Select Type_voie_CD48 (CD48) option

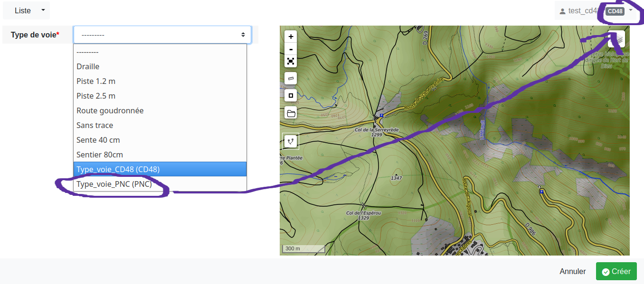click(x=160, y=169)
